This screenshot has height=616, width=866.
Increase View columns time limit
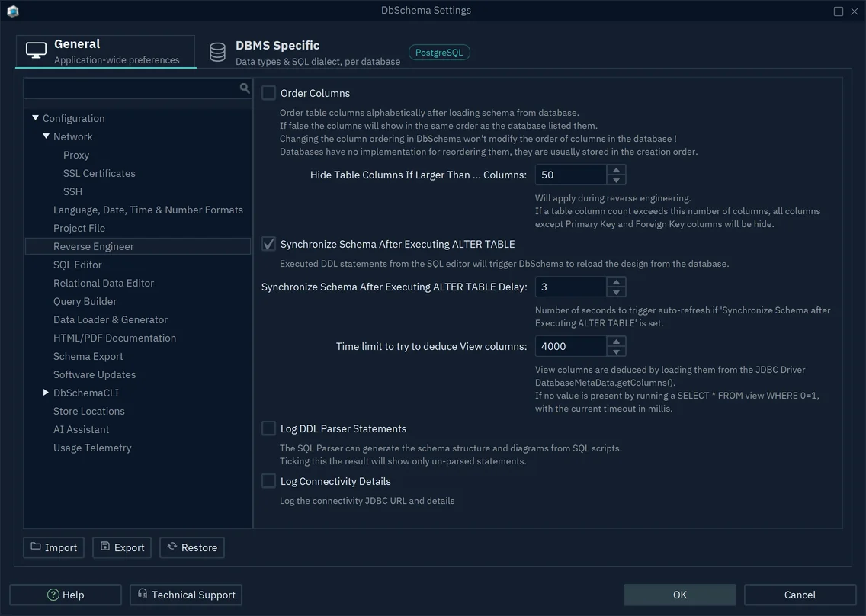pyautogui.click(x=616, y=342)
